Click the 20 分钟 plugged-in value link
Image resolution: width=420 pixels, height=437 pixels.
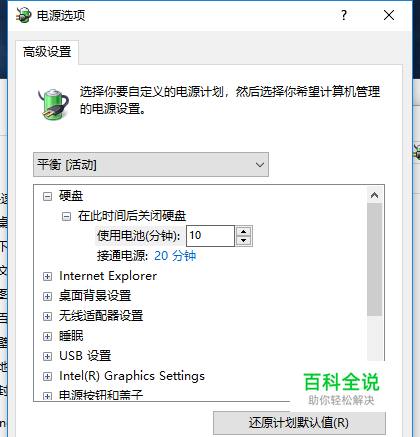pyautogui.click(x=175, y=256)
